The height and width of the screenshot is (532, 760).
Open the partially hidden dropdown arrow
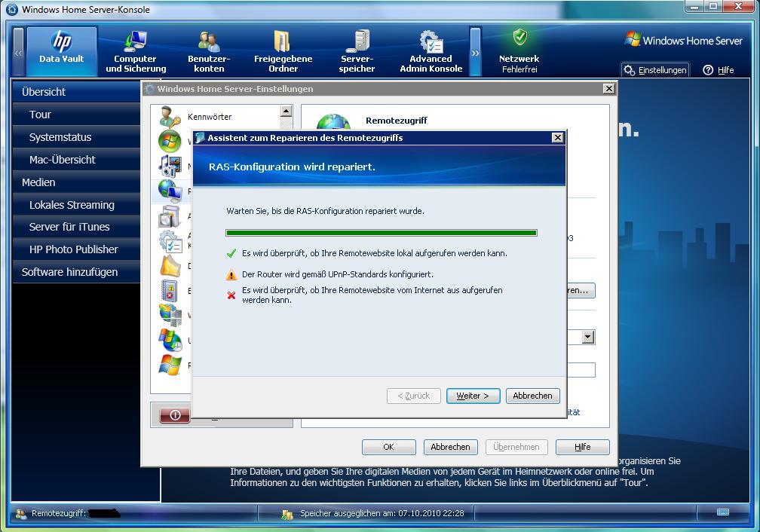(588, 337)
